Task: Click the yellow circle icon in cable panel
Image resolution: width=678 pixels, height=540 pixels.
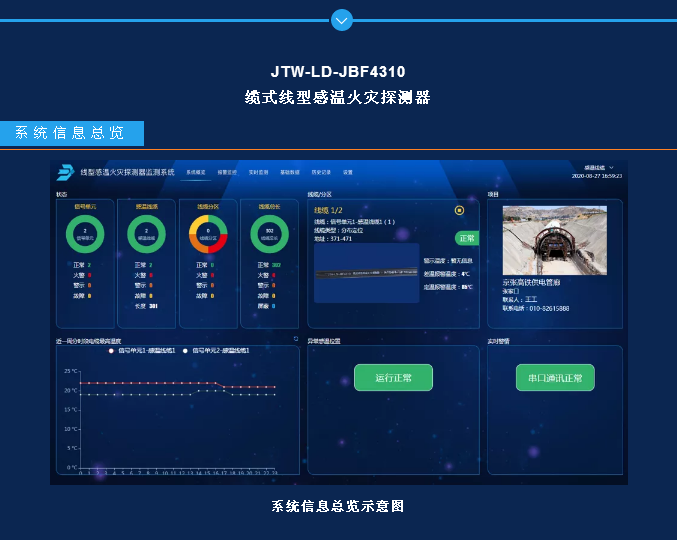Action: pyautogui.click(x=459, y=210)
